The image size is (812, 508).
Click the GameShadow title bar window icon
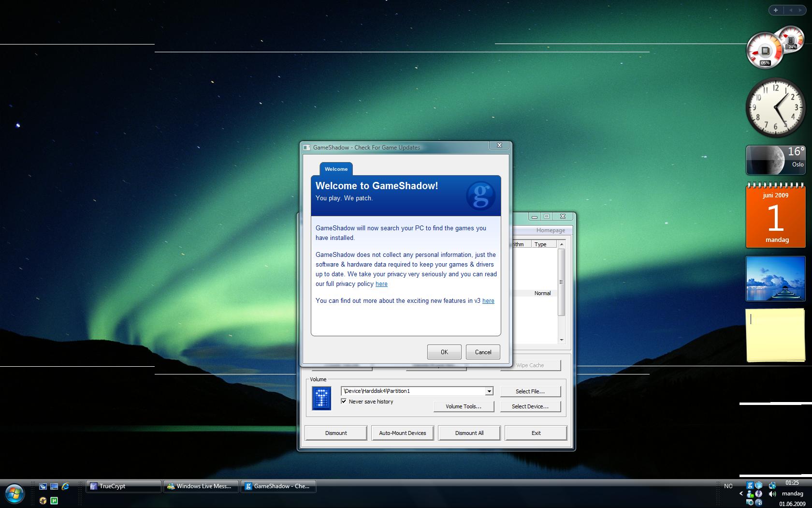tap(306, 148)
